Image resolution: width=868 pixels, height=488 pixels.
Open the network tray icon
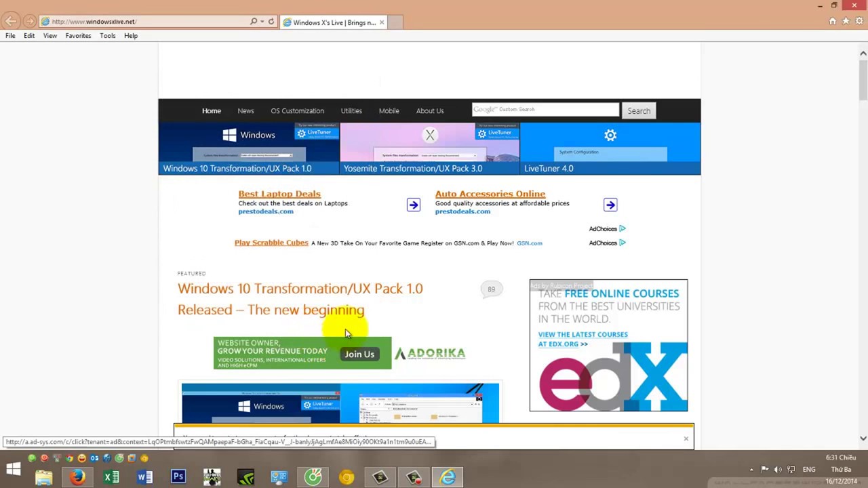[x=791, y=469]
